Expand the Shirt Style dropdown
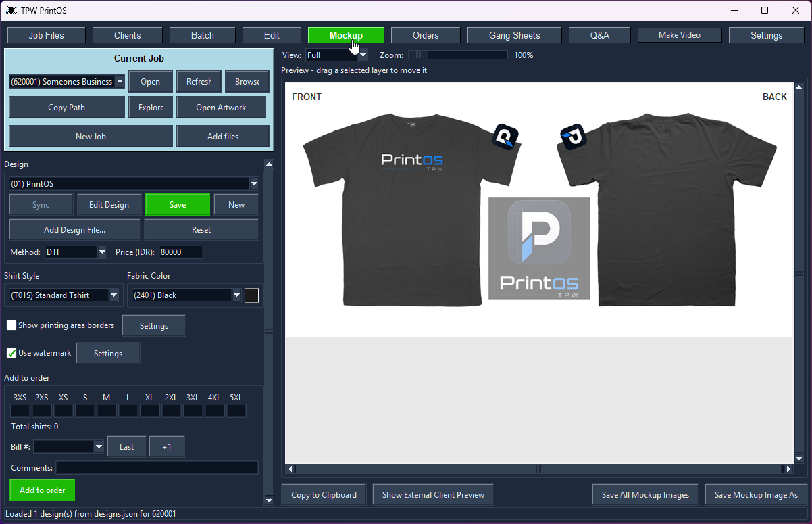 pyautogui.click(x=113, y=295)
